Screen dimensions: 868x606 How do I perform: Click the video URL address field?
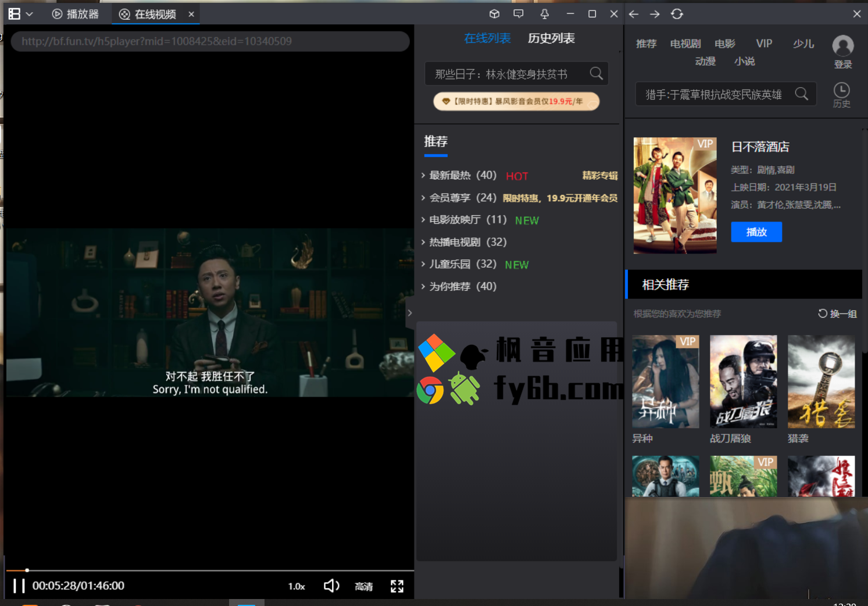click(x=210, y=41)
